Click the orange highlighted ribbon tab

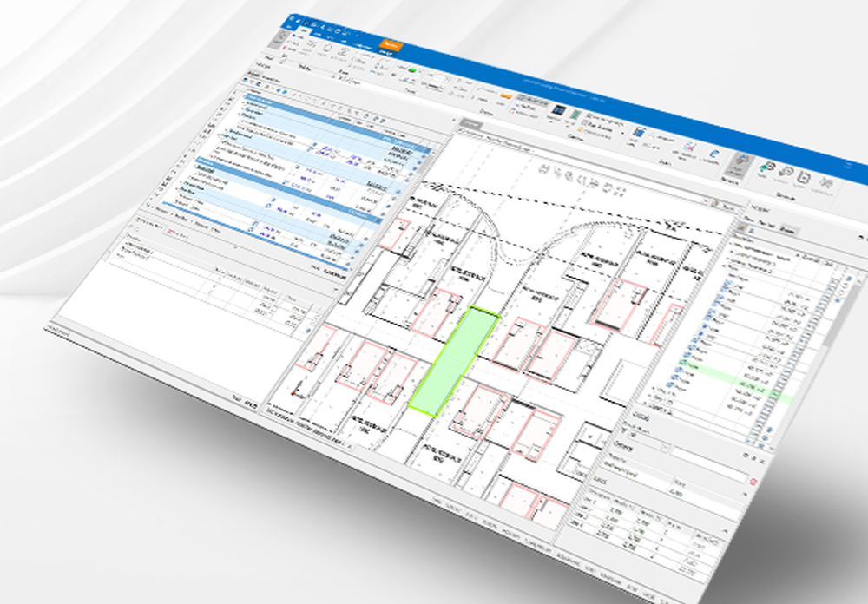coord(391,45)
